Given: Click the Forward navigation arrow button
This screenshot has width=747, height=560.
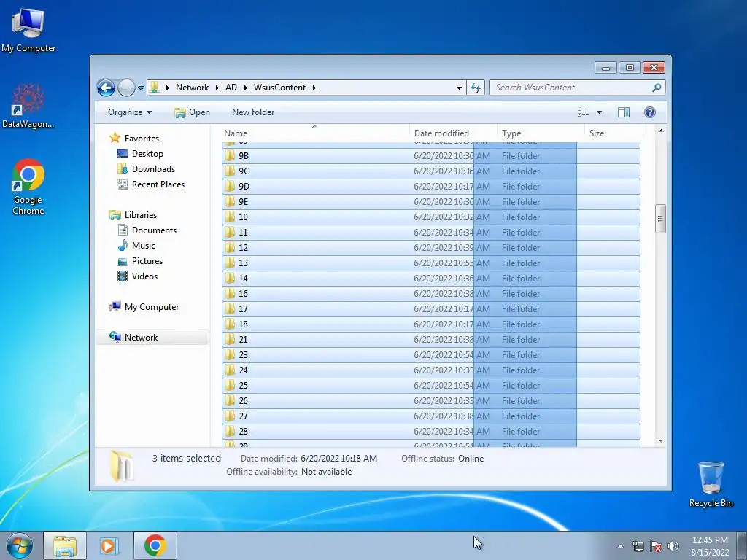Looking at the screenshot, I should tap(126, 87).
